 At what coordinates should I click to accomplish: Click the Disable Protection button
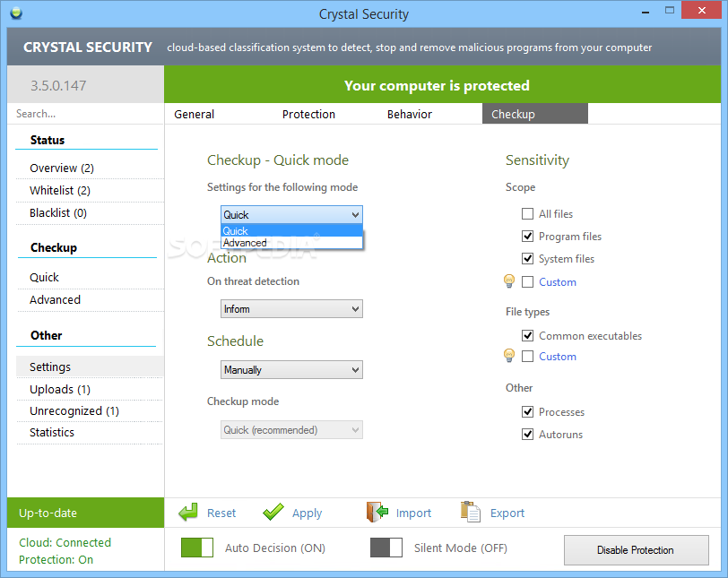click(x=636, y=549)
